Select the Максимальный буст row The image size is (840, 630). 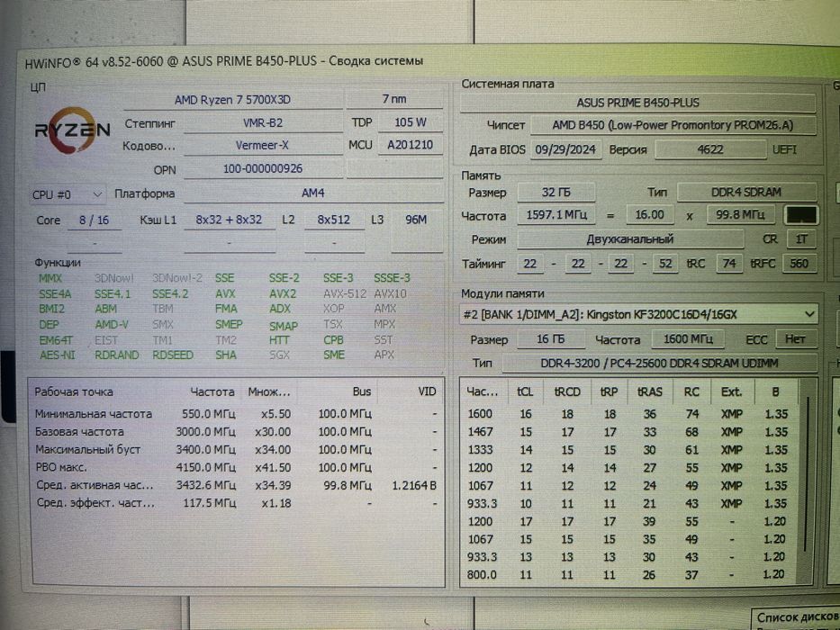[x=236, y=449]
